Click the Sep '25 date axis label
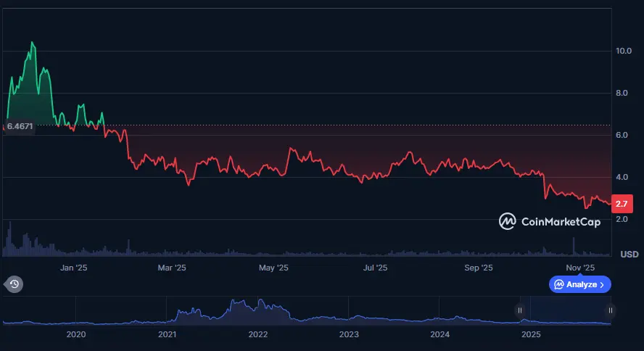This screenshot has height=351, width=644. click(477, 268)
